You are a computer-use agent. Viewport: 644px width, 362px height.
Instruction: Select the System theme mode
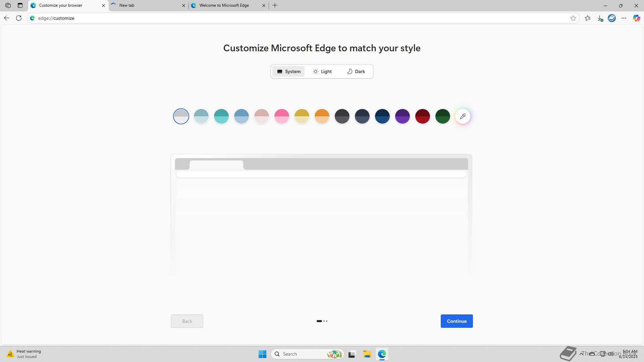(288, 71)
